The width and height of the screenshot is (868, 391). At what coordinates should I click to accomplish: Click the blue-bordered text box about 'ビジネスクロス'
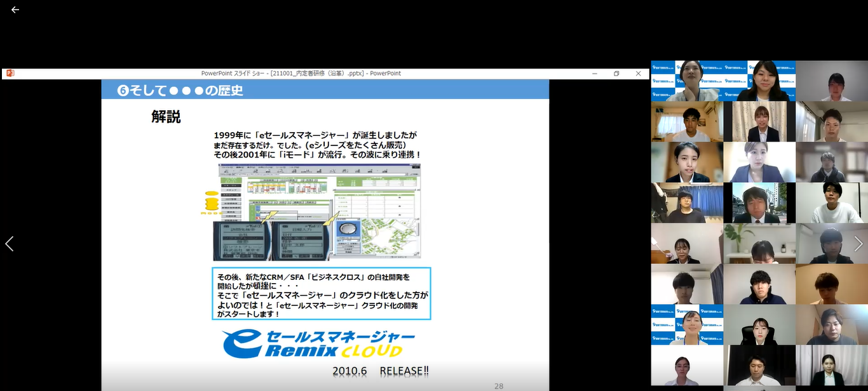tap(322, 293)
